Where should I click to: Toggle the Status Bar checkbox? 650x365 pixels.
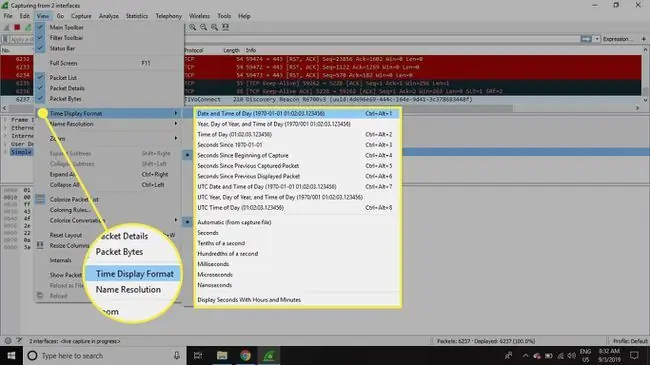point(40,48)
